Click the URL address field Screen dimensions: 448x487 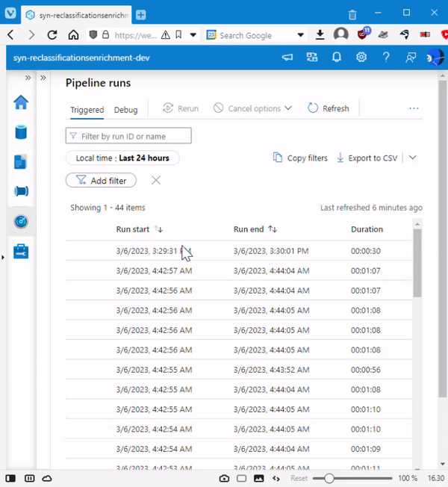tap(136, 35)
